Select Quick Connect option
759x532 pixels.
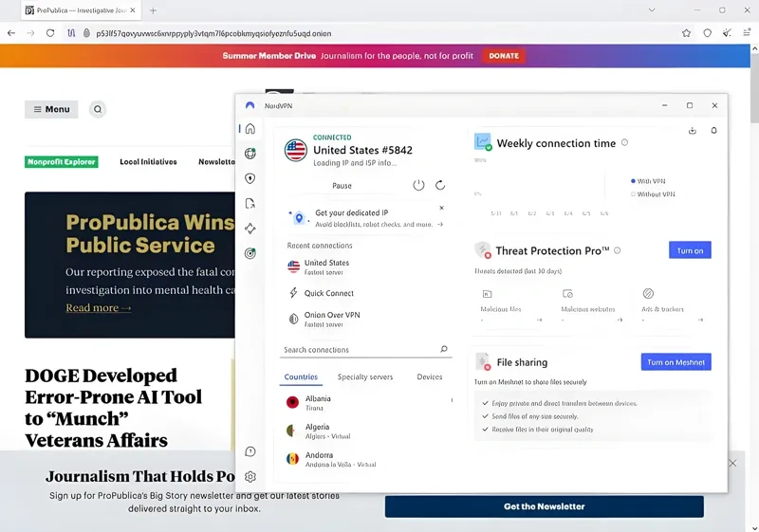tap(365, 293)
